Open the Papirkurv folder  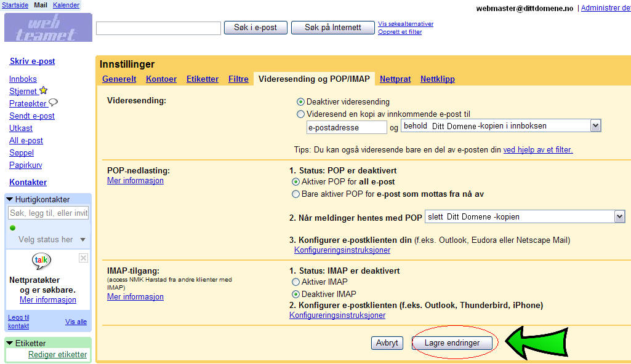click(26, 165)
